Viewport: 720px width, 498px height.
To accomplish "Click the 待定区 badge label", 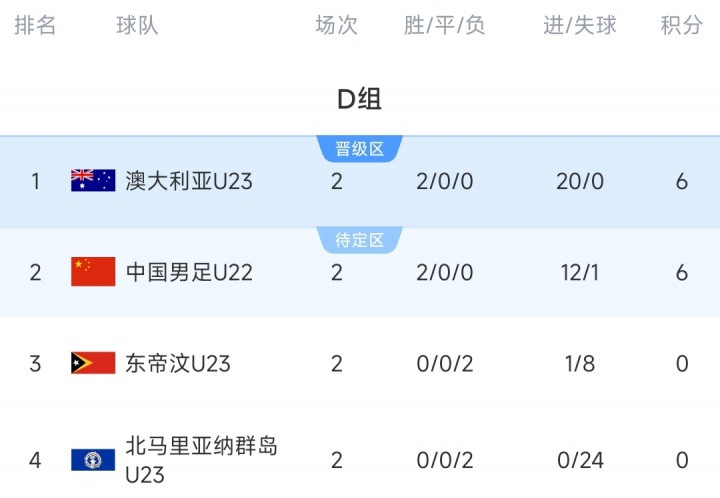I will click(x=360, y=240).
